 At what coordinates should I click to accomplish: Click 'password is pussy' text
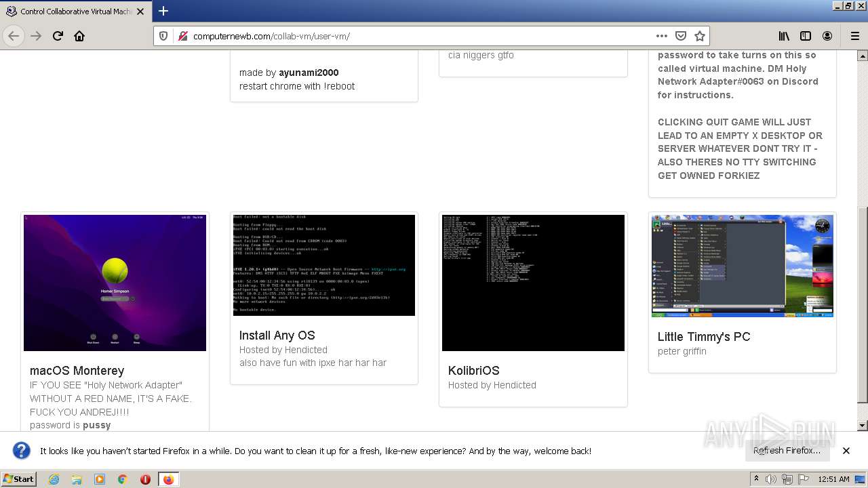pos(70,425)
